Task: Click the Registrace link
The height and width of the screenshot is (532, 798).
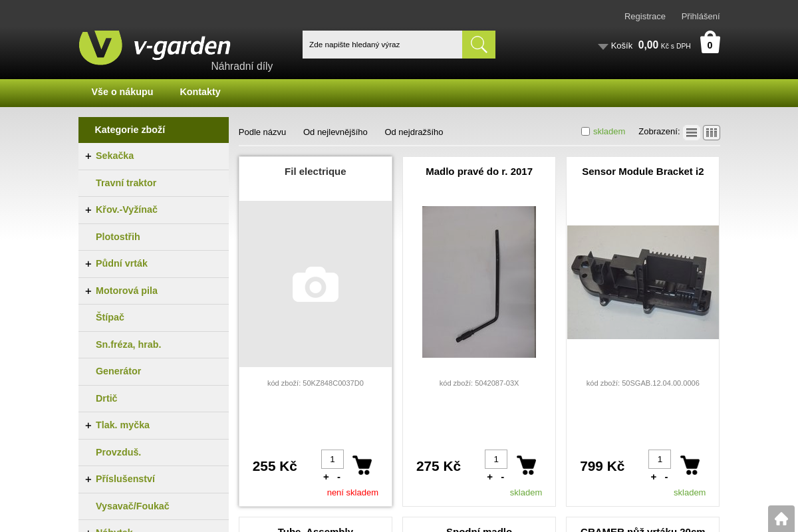Action: 645,16
